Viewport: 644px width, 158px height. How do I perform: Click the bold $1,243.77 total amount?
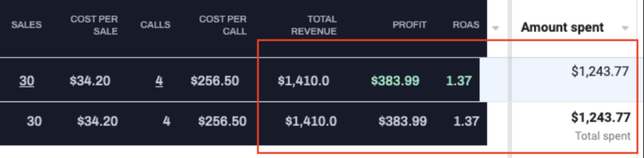click(x=600, y=118)
